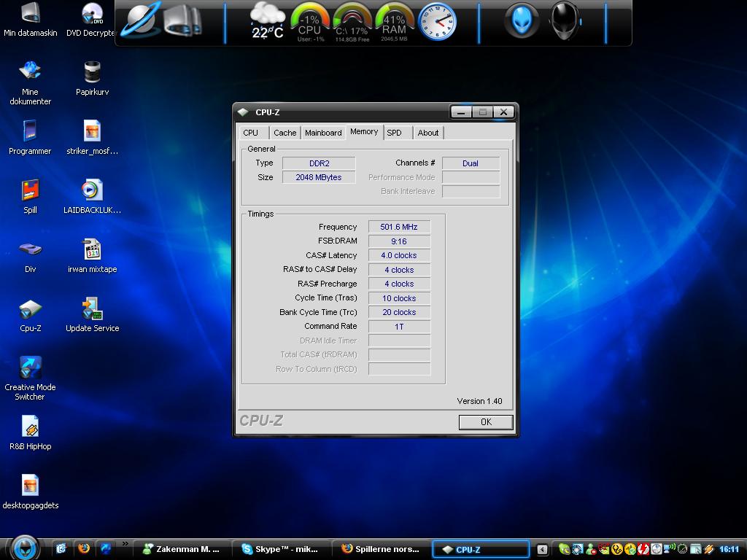Launch Creative Mode Switcher shortcut
Image resolution: width=747 pixels, height=560 pixels.
(30, 367)
